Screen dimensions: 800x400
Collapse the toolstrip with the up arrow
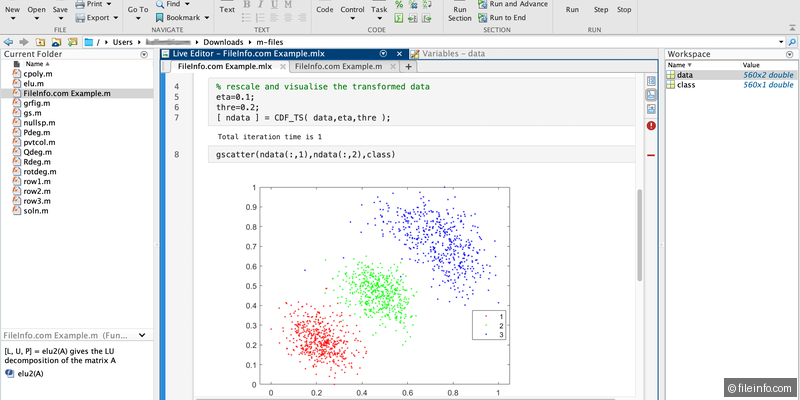(x=791, y=28)
